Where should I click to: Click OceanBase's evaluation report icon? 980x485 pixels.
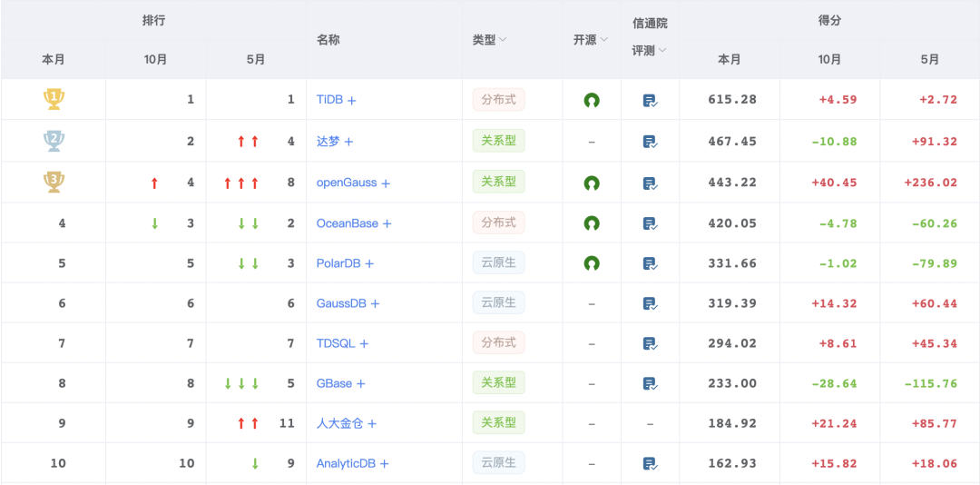pos(650,223)
